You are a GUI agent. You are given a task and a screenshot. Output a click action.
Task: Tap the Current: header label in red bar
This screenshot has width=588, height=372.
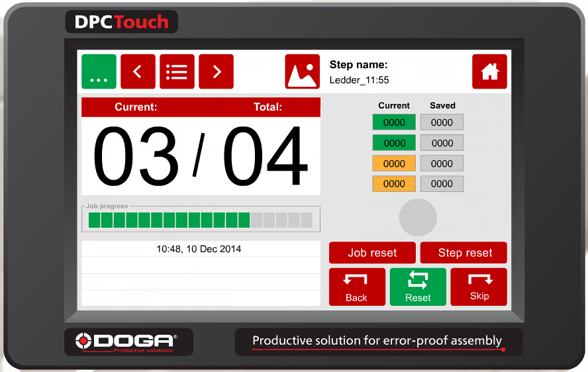point(136,107)
